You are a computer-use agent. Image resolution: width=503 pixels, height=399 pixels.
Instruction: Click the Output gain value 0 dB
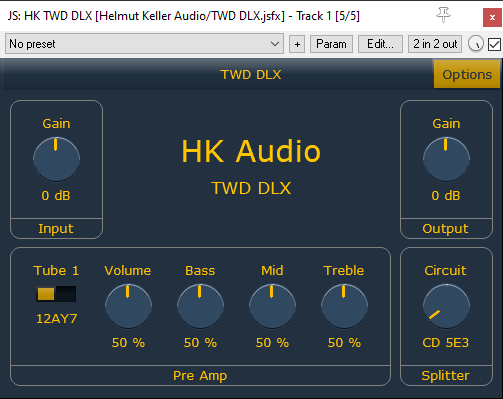click(x=446, y=196)
